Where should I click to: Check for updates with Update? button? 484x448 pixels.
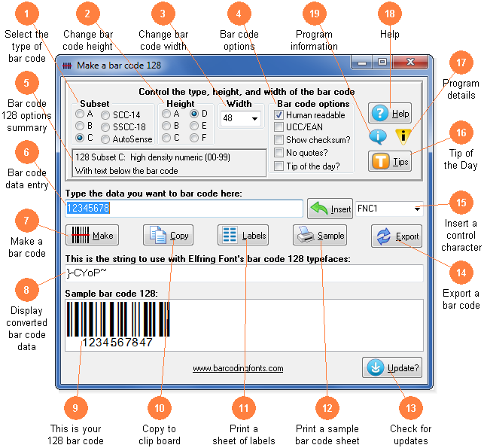pos(392,367)
